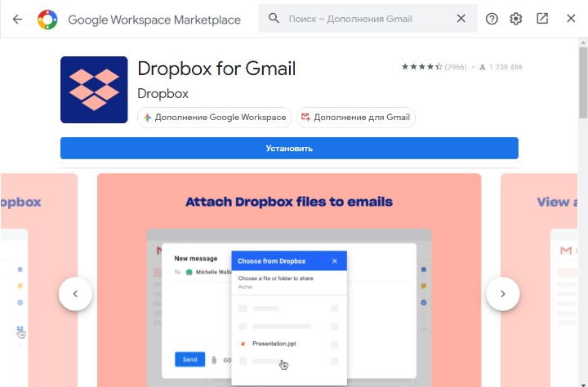Clear the search field with the X

pos(461,19)
